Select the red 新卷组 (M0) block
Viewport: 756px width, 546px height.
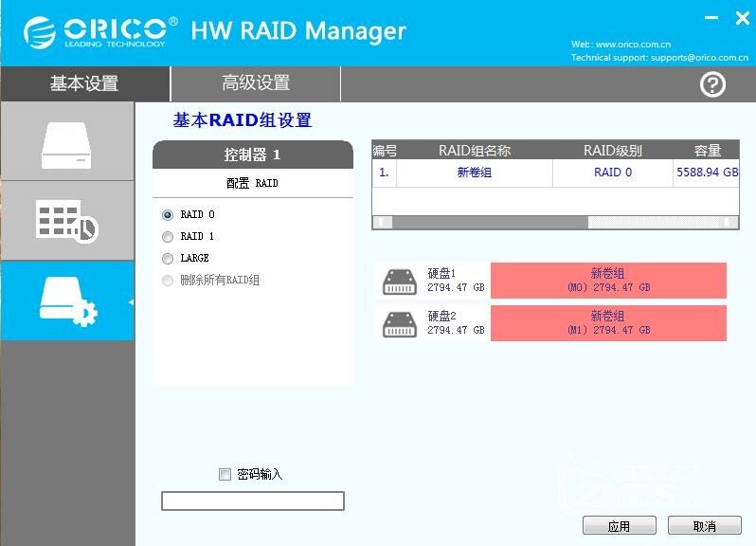click(608, 281)
